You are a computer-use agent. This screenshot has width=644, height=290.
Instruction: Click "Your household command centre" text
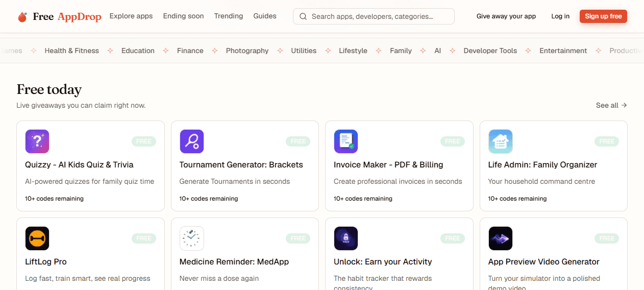(541, 181)
